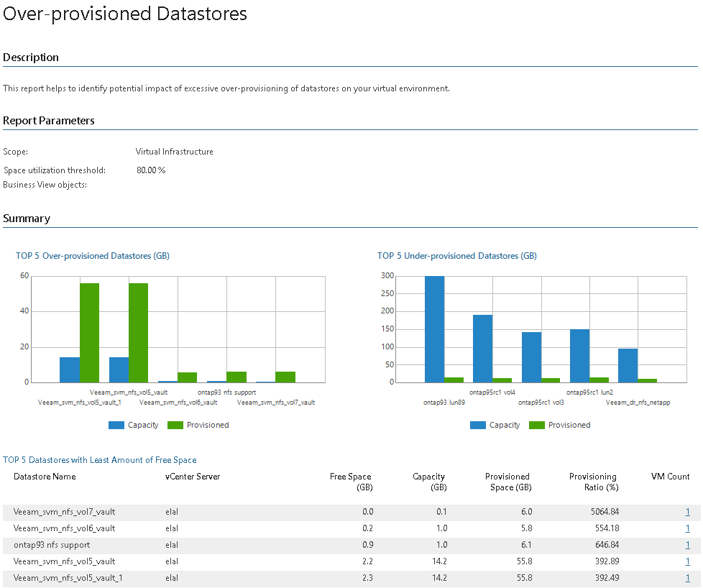Click the 'Virtual Infrastructure' scope value
This screenshot has width=703, height=588.
click(175, 152)
